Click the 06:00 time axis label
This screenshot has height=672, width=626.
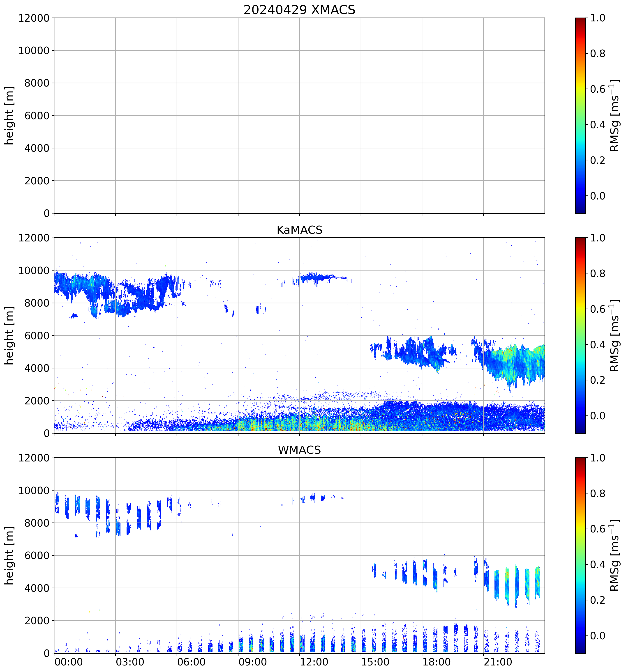[191, 662]
